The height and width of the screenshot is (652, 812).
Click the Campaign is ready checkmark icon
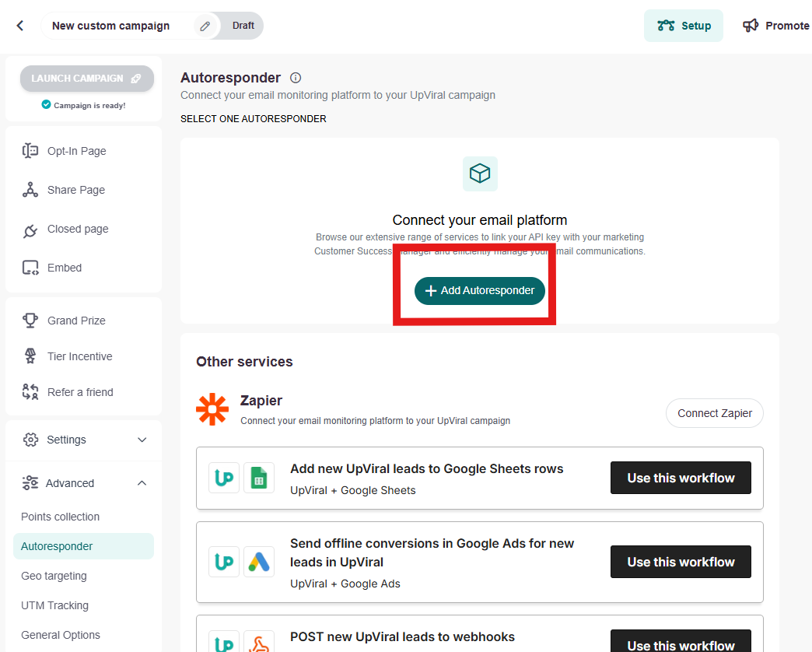(x=46, y=104)
